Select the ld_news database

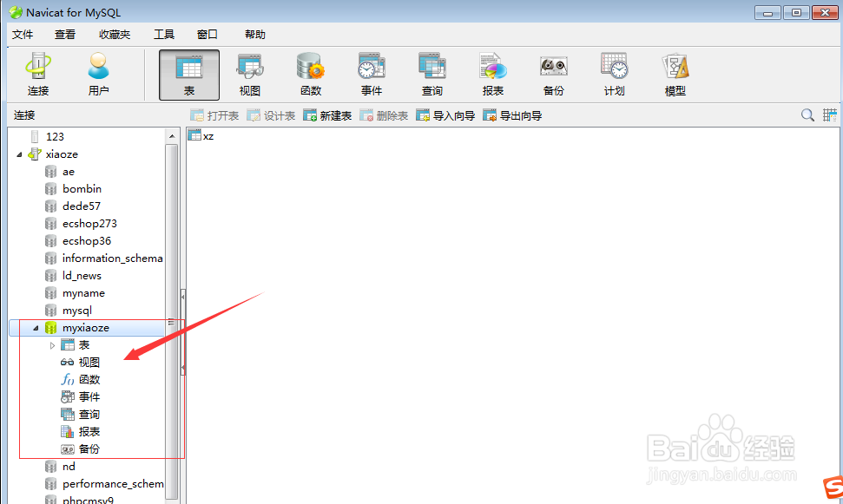pos(82,276)
